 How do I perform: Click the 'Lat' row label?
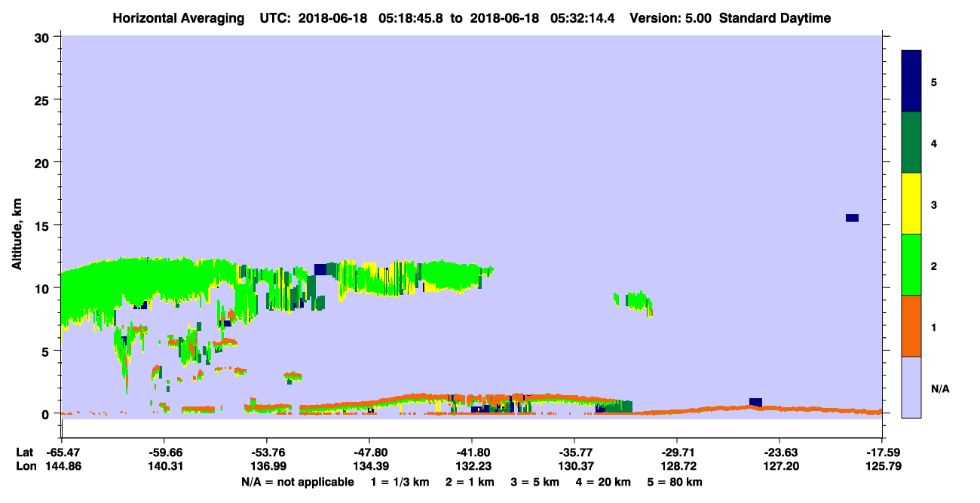24,452
